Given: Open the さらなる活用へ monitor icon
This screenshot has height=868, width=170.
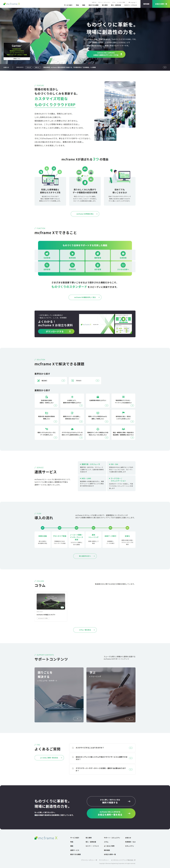Looking at the screenshot, I should 123,265.
